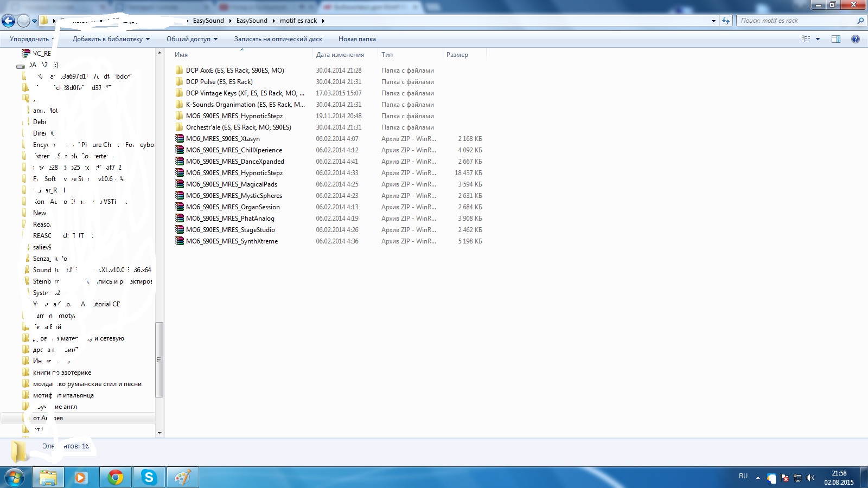Change the view with the view icon
868x488 pixels.
[x=806, y=39]
